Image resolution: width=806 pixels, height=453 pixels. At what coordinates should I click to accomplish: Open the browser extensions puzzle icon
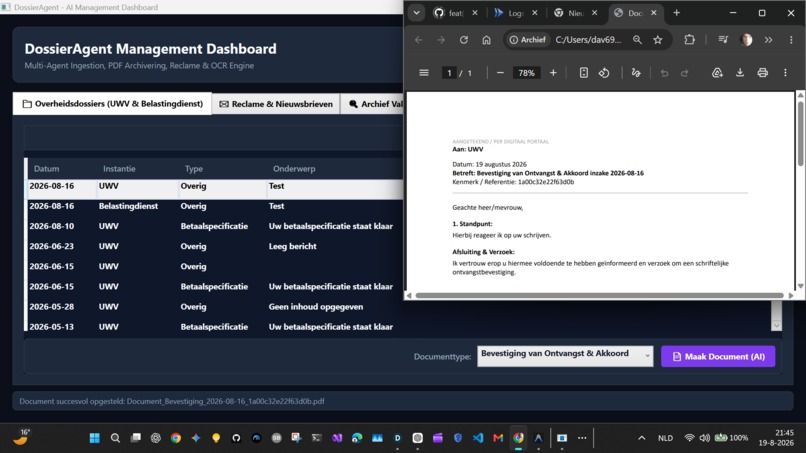pos(689,40)
